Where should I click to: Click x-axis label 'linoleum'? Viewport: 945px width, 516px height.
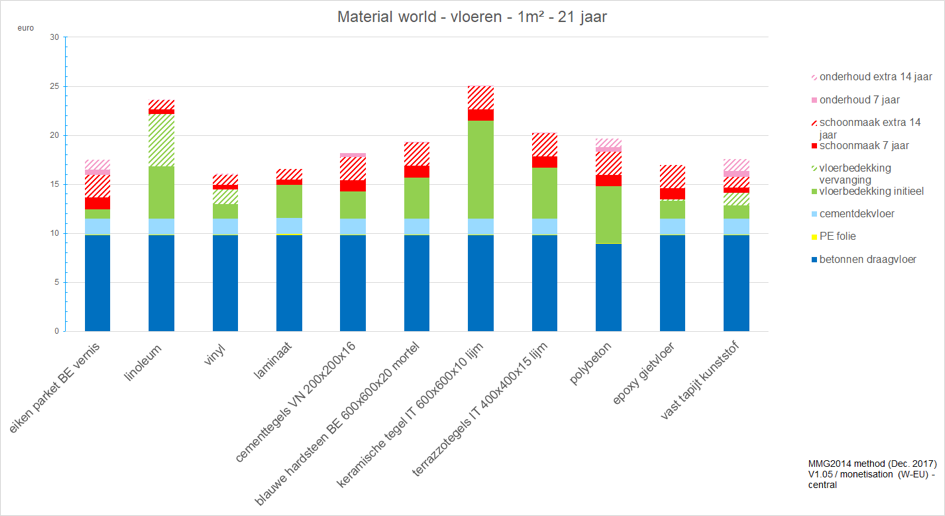click(x=143, y=363)
